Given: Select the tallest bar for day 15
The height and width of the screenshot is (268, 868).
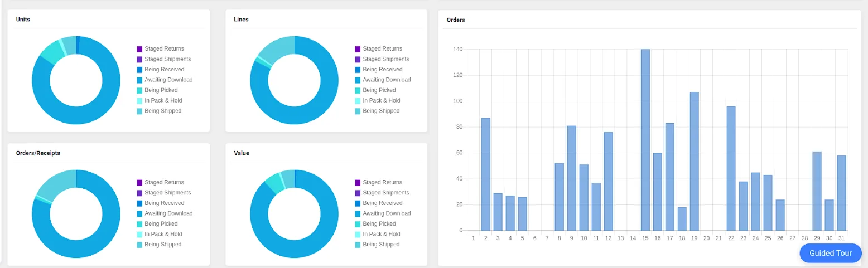Looking at the screenshot, I should (x=645, y=139).
